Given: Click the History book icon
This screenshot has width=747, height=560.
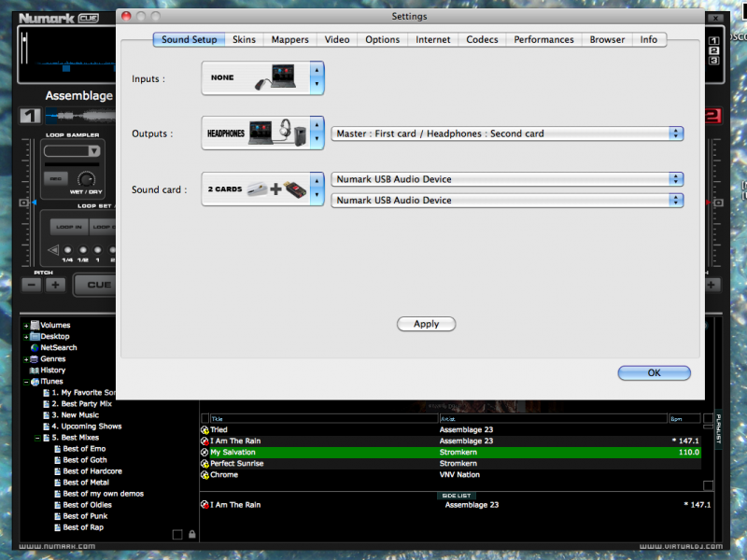Looking at the screenshot, I should (x=34, y=371).
